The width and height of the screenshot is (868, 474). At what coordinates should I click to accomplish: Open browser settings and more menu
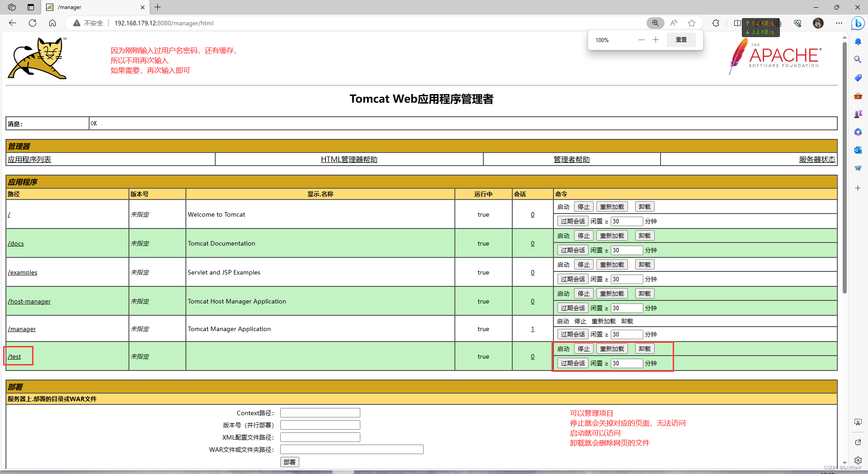click(839, 23)
